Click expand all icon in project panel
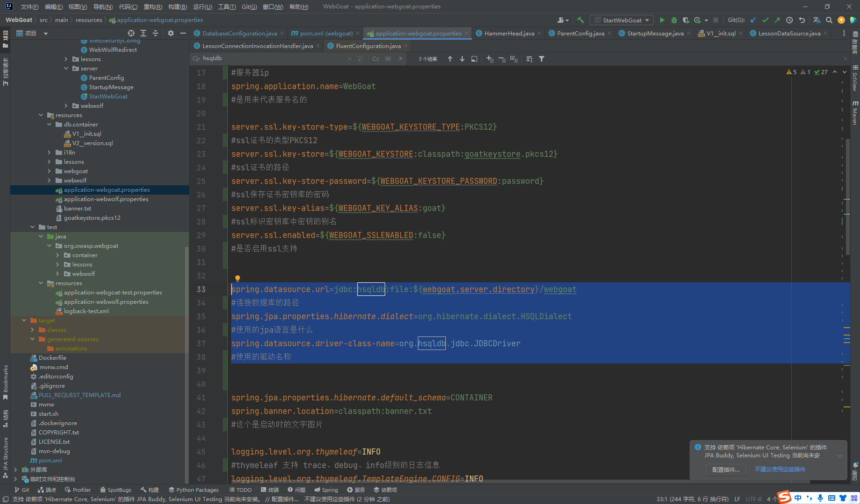Viewport: 860px width, 504px height. pyautogui.click(x=143, y=33)
